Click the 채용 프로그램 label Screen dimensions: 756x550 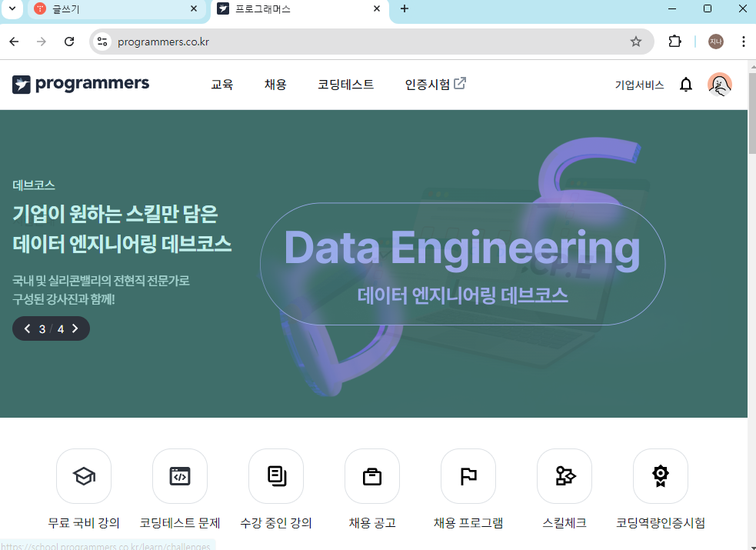point(468,523)
